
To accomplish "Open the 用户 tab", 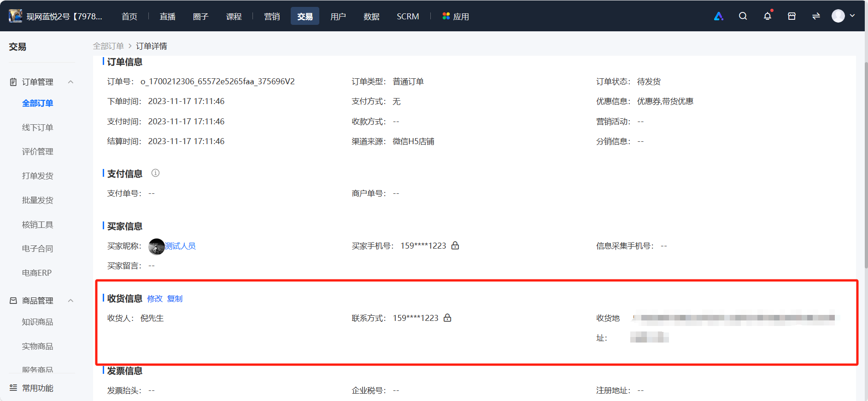I will pos(338,17).
